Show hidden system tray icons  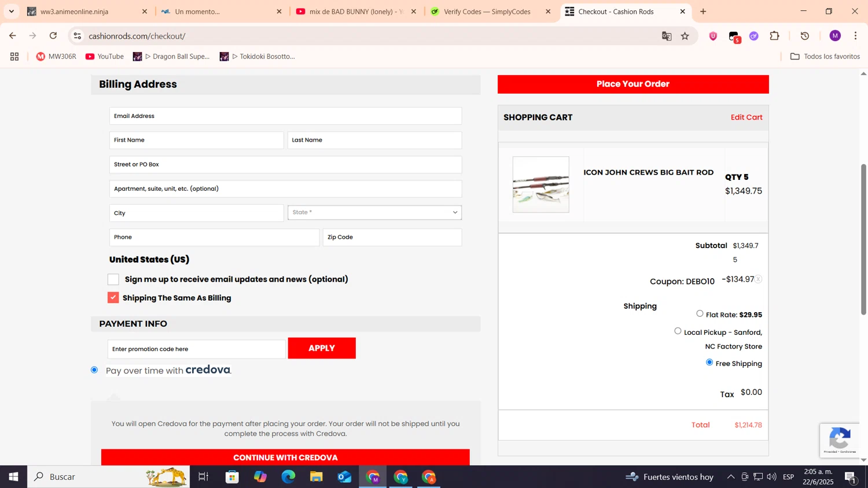coord(731,476)
